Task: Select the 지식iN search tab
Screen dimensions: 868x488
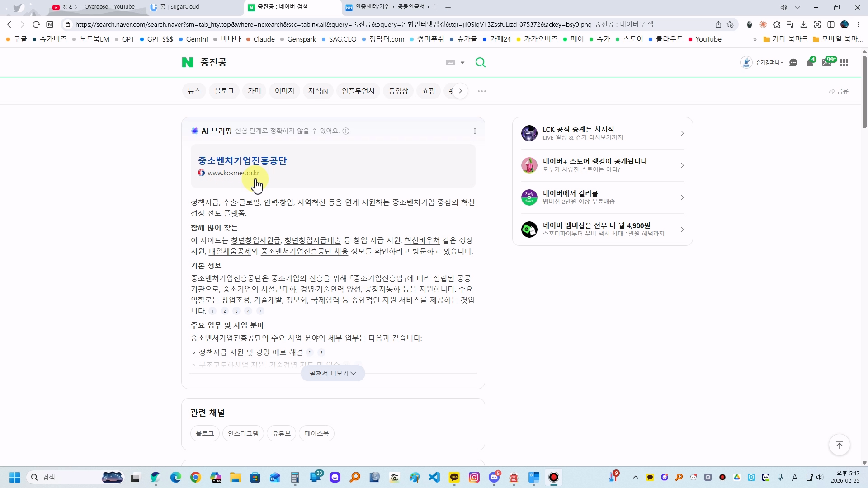Action: [318, 91]
